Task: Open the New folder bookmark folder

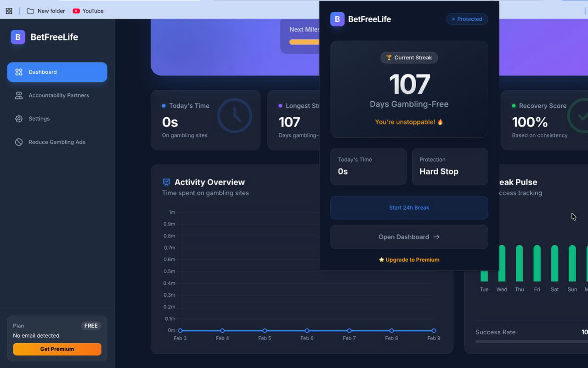Action: click(x=46, y=11)
